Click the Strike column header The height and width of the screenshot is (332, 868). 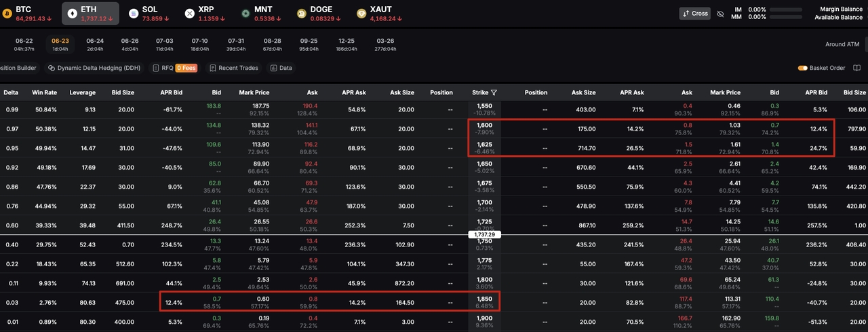480,92
